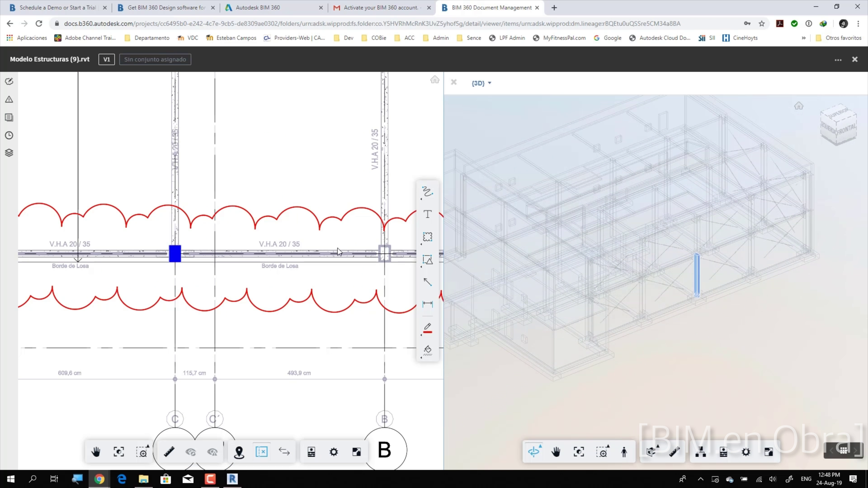Activate first person walk tool
The height and width of the screenshot is (488, 868).
[x=624, y=452]
